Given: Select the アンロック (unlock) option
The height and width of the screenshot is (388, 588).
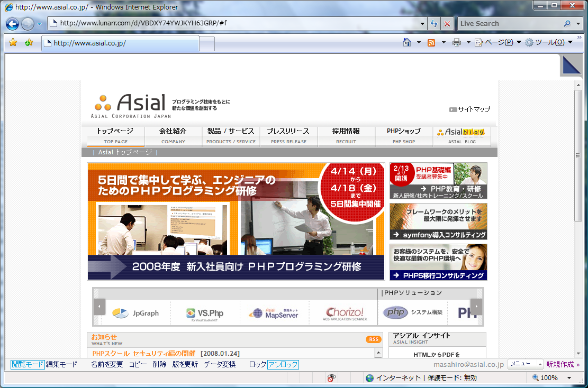Looking at the screenshot, I should (283, 364).
